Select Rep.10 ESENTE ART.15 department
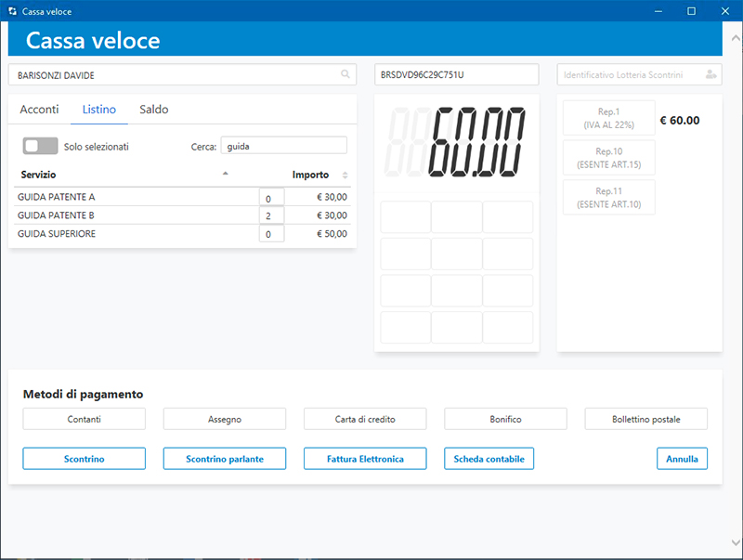The width and height of the screenshot is (743, 560). [608, 158]
